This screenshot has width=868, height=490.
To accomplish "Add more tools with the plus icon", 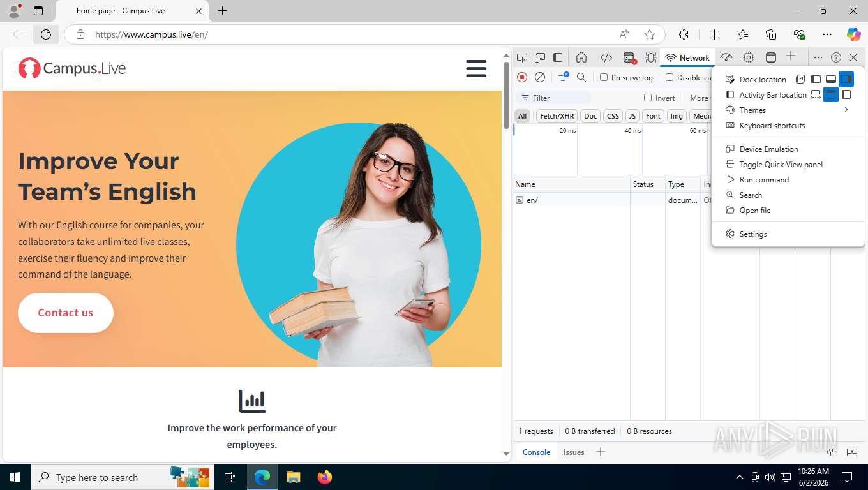I will coord(791,56).
